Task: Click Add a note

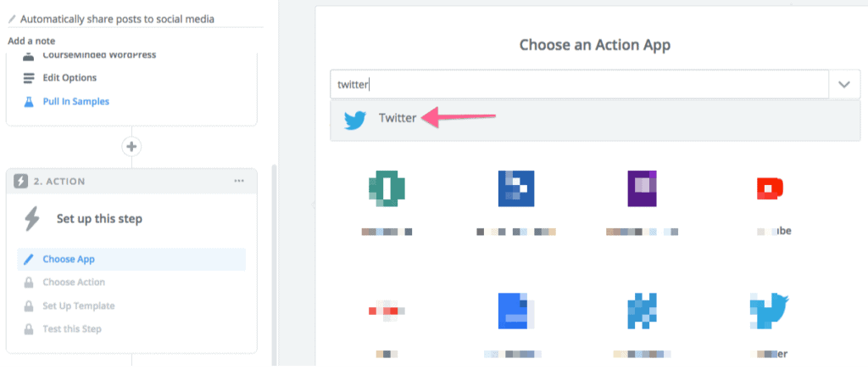Action: tap(31, 41)
